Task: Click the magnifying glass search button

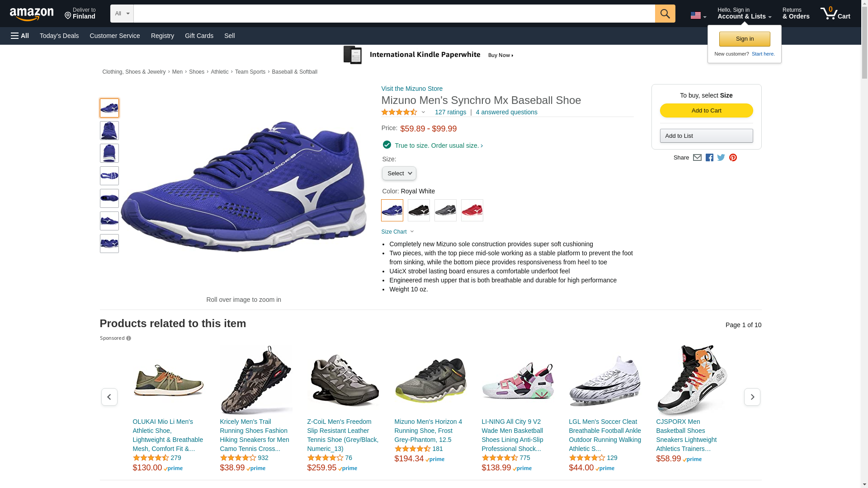Action: [x=665, y=14]
